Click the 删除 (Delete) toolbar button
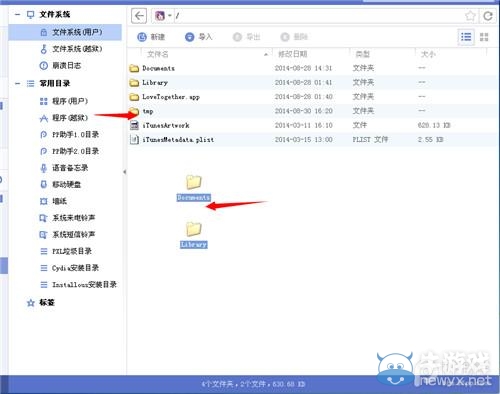Viewport: 500px width, 394px height. click(x=294, y=37)
